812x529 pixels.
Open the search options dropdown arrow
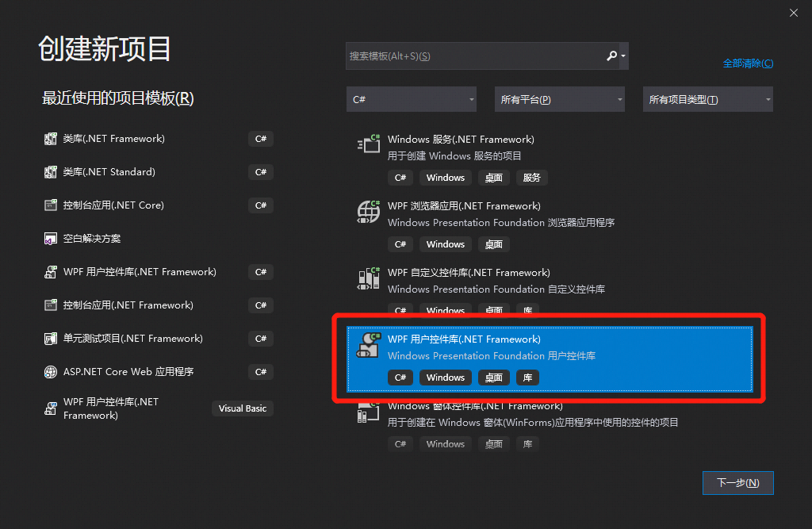[x=623, y=56]
